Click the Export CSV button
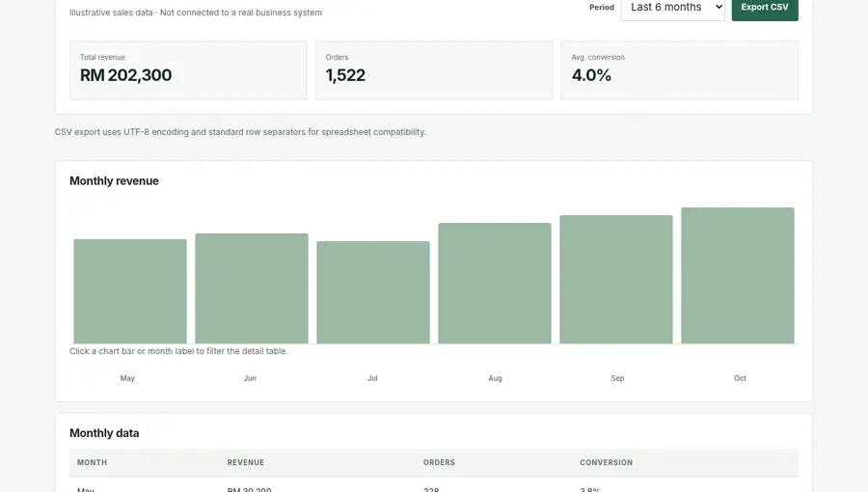 coord(765,8)
